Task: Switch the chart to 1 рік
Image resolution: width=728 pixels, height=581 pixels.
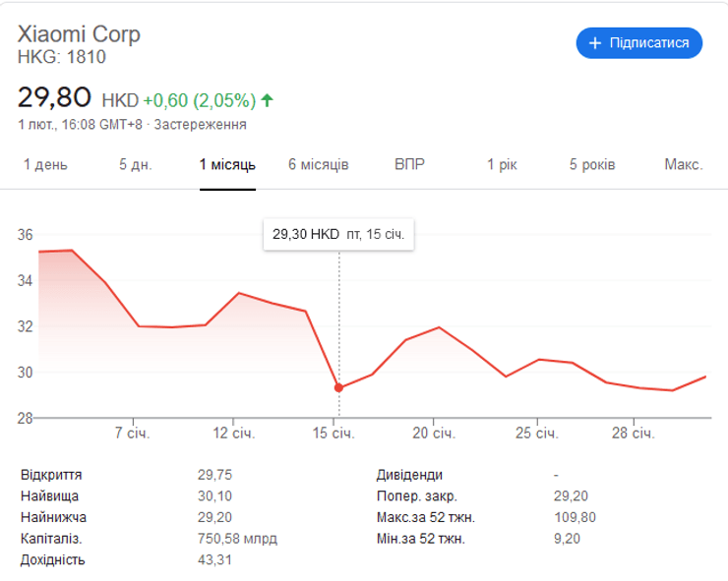Action: 502,164
